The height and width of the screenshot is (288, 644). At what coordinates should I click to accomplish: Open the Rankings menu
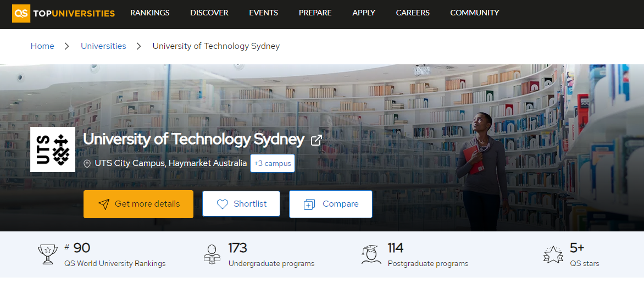(x=150, y=13)
